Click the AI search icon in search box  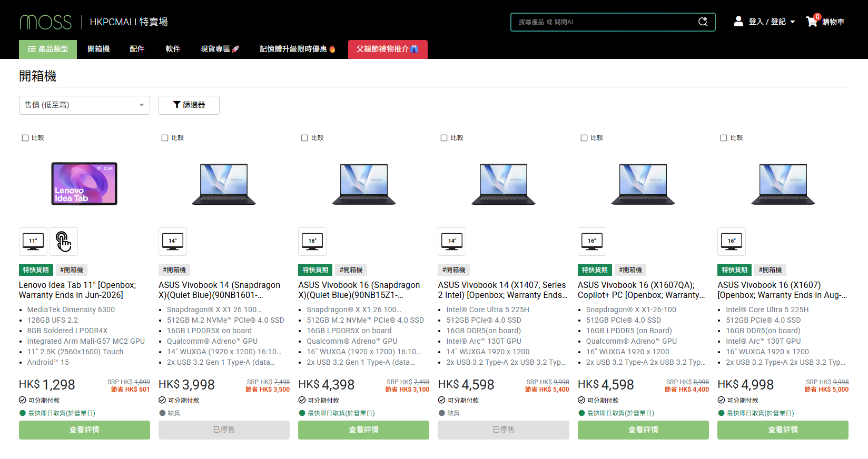click(703, 22)
